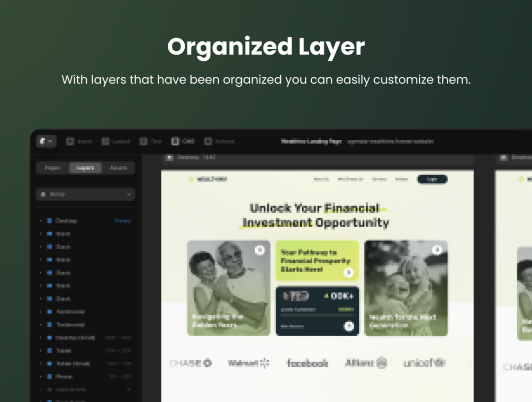This screenshot has width=532, height=402.
Task: Click the Layout toolbar item
Action: pyautogui.click(x=116, y=141)
